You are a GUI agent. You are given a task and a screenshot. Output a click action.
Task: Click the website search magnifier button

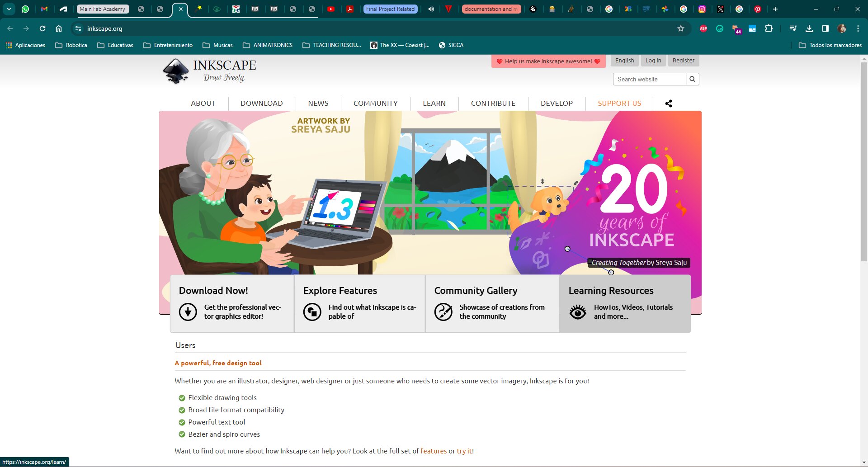coord(692,79)
